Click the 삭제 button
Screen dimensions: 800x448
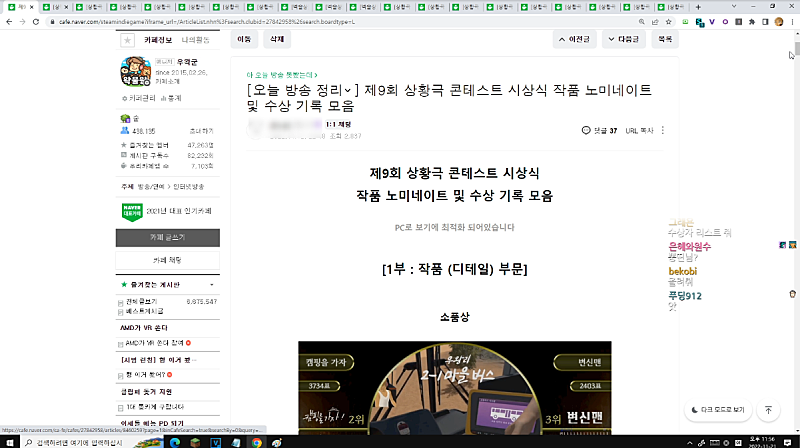click(x=274, y=40)
